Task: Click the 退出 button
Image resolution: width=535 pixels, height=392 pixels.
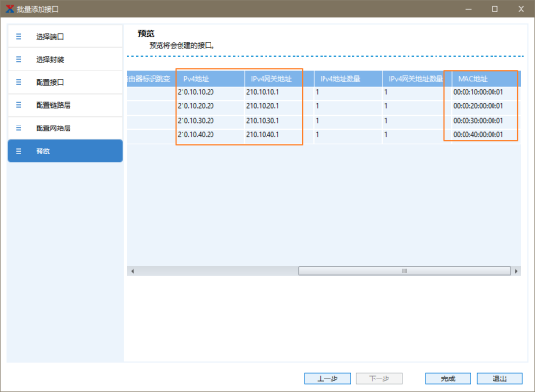Action: pyautogui.click(x=500, y=378)
